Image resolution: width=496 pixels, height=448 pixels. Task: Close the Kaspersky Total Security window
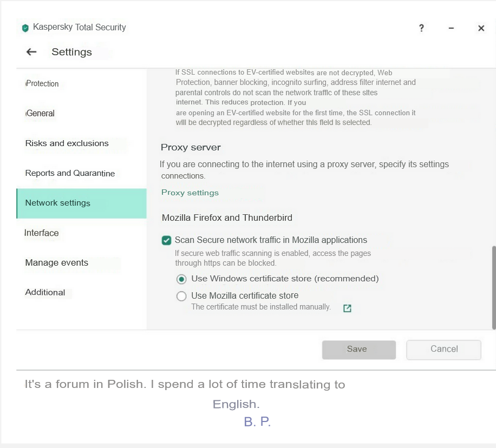point(481,28)
